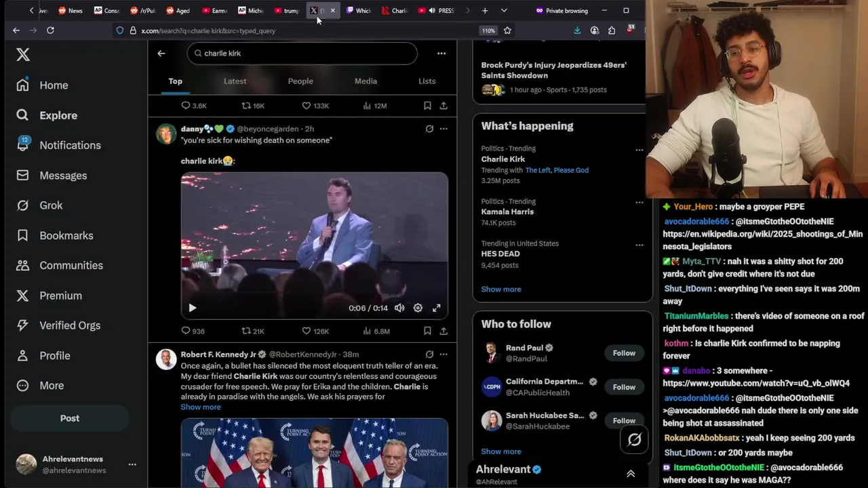Reply to danny's post with 936 replies

click(x=193, y=331)
